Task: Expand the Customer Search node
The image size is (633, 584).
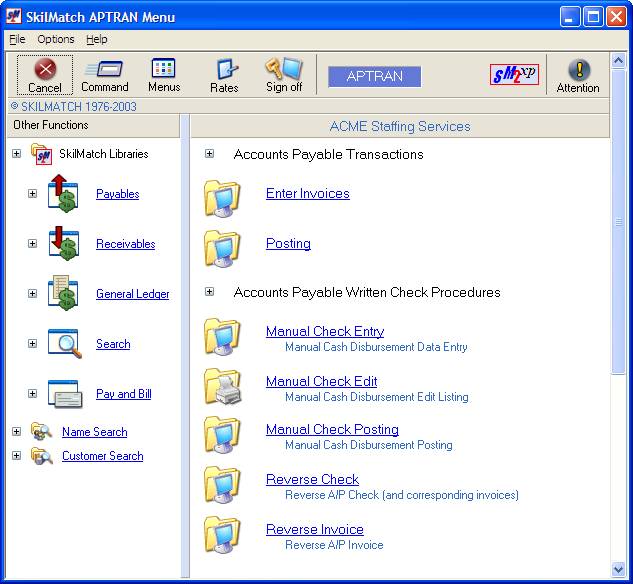Action: 16,456
